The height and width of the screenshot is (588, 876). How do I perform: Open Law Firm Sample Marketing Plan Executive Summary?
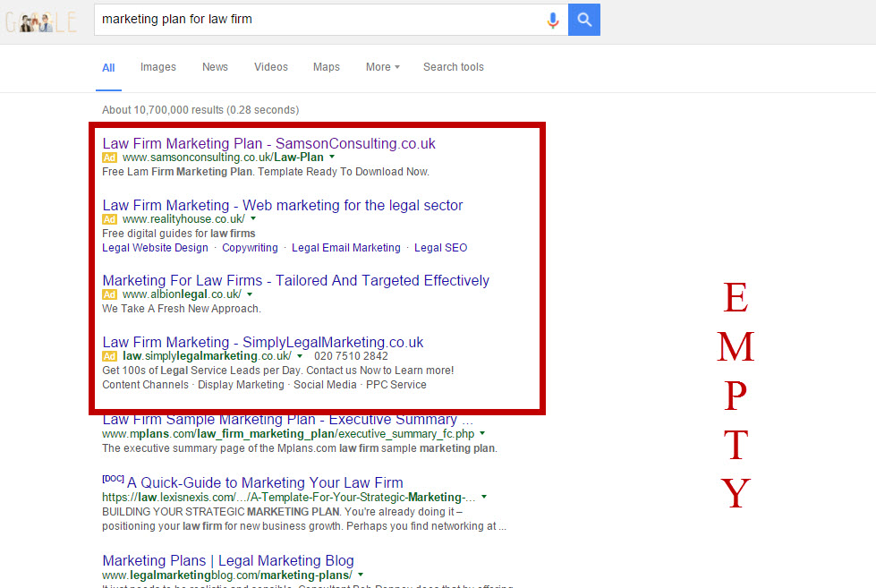tap(288, 419)
